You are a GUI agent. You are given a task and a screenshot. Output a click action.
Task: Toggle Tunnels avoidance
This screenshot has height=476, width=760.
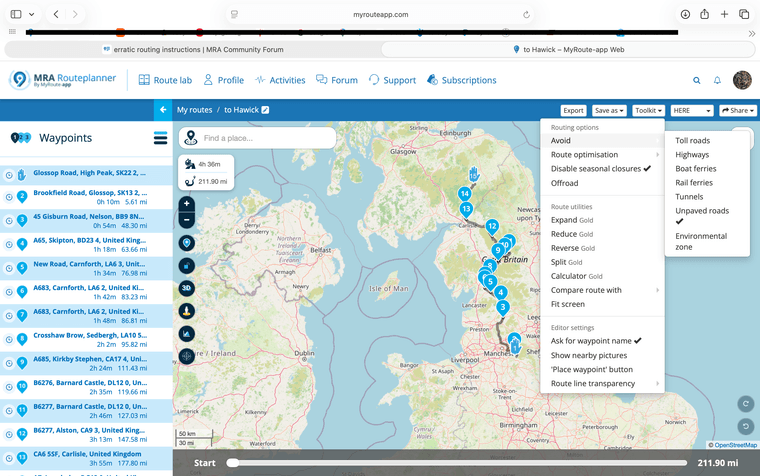click(x=689, y=197)
